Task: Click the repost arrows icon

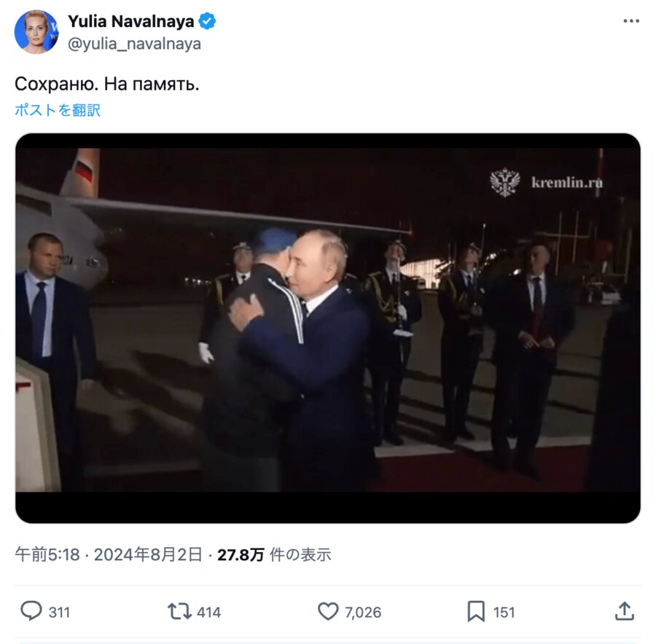Action: [179, 611]
